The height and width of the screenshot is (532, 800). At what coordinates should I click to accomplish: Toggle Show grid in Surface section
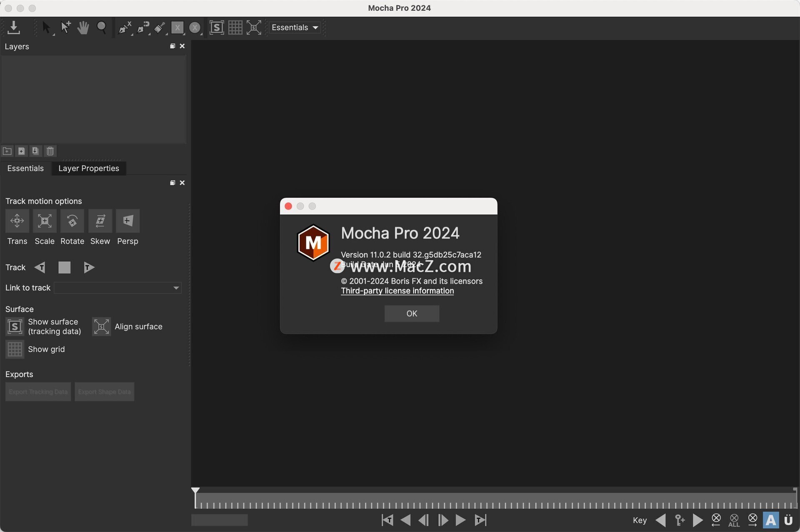tap(15, 349)
